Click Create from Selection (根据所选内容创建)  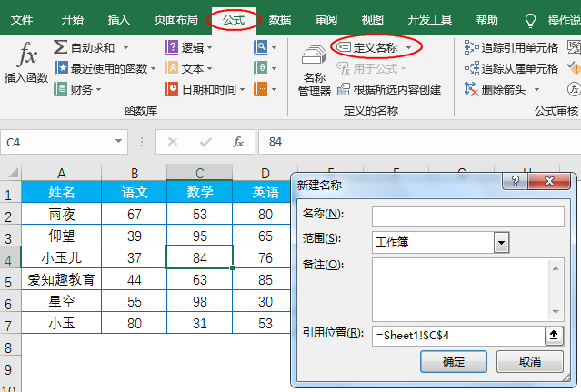pos(389,89)
